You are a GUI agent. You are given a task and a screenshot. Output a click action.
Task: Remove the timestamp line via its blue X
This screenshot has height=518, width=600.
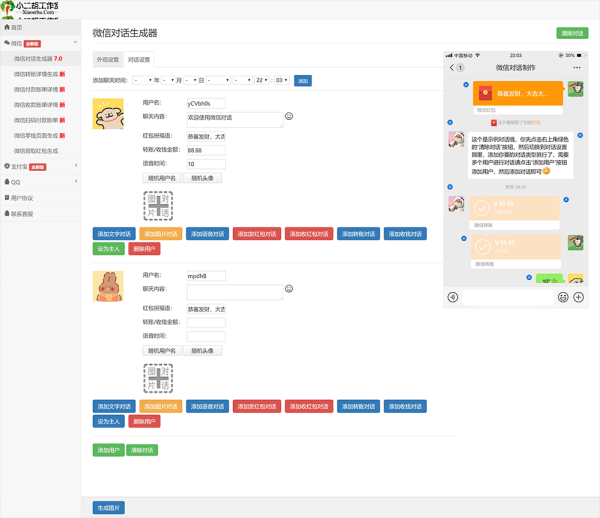(450, 187)
